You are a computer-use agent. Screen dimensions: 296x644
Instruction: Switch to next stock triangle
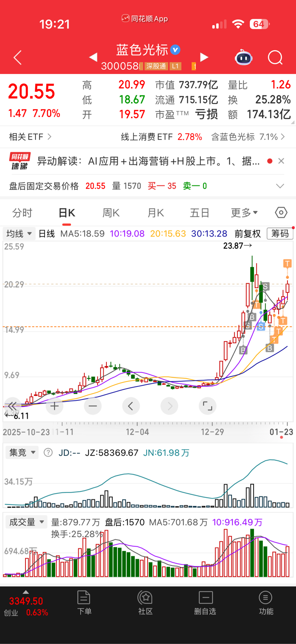(x=204, y=57)
